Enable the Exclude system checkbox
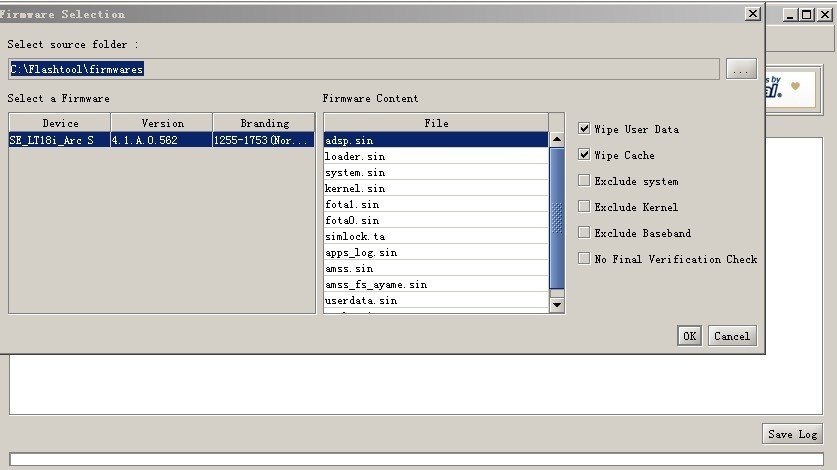Viewport: 837px width, 470px height. (584, 181)
